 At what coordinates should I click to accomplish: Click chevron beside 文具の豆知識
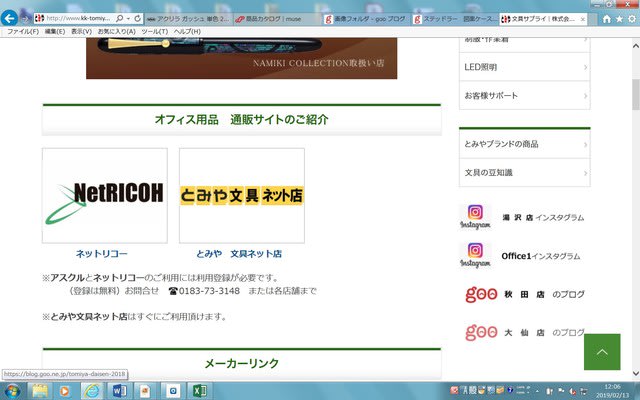585,173
